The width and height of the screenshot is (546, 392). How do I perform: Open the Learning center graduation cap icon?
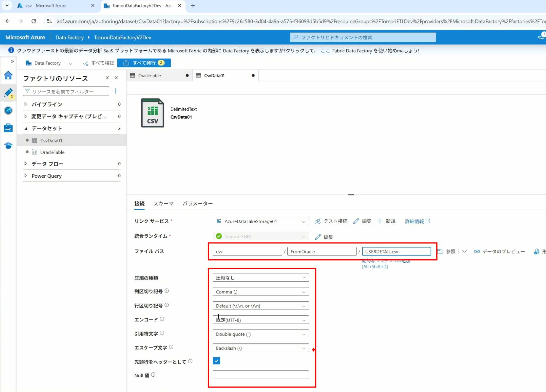click(x=8, y=145)
